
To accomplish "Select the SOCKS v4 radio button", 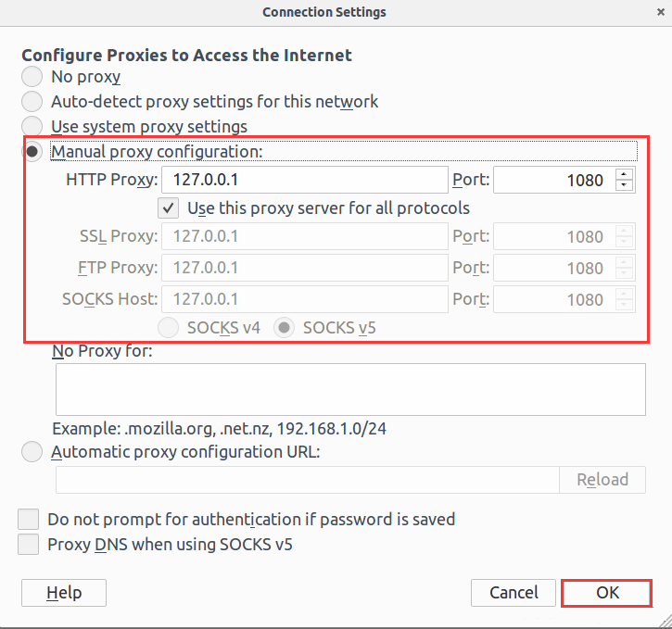I will 170,327.
